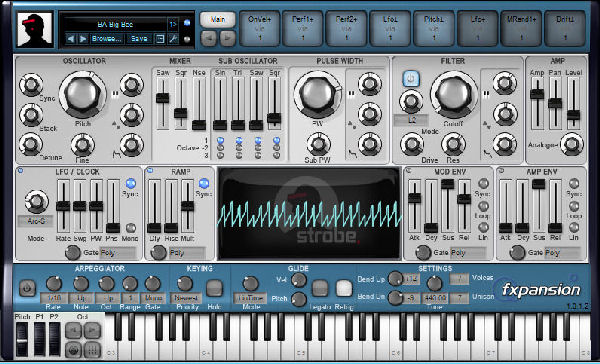This screenshot has height=364, width=600.
Task: Advance to the next preset arrow
Action: (82, 39)
